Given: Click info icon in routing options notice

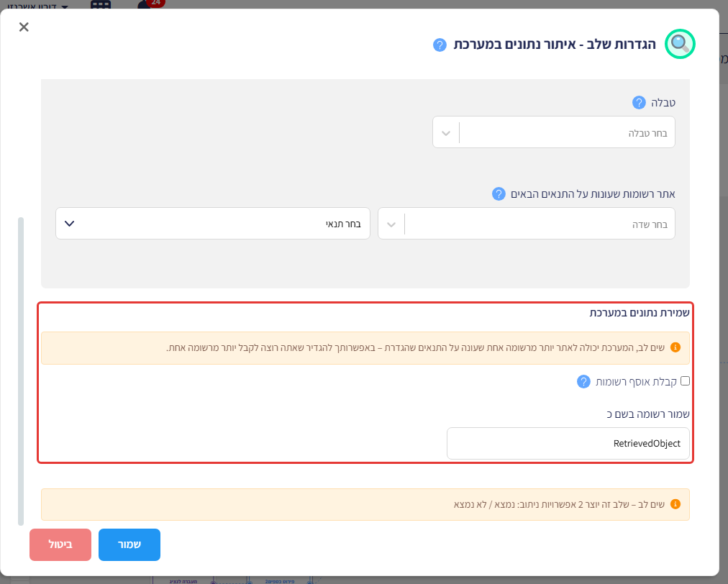Looking at the screenshot, I should pyautogui.click(x=675, y=504).
